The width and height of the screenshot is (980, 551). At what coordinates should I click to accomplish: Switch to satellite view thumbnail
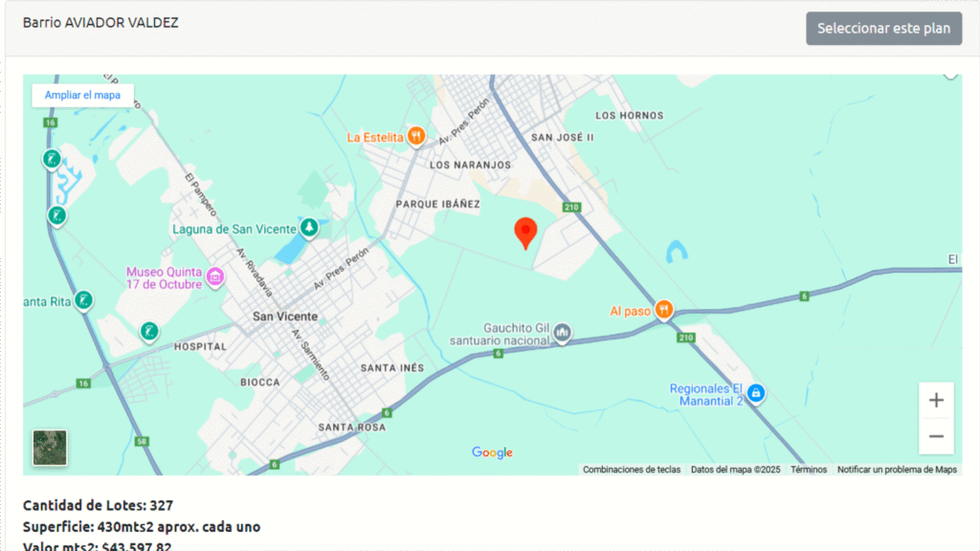pyautogui.click(x=50, y=448)
